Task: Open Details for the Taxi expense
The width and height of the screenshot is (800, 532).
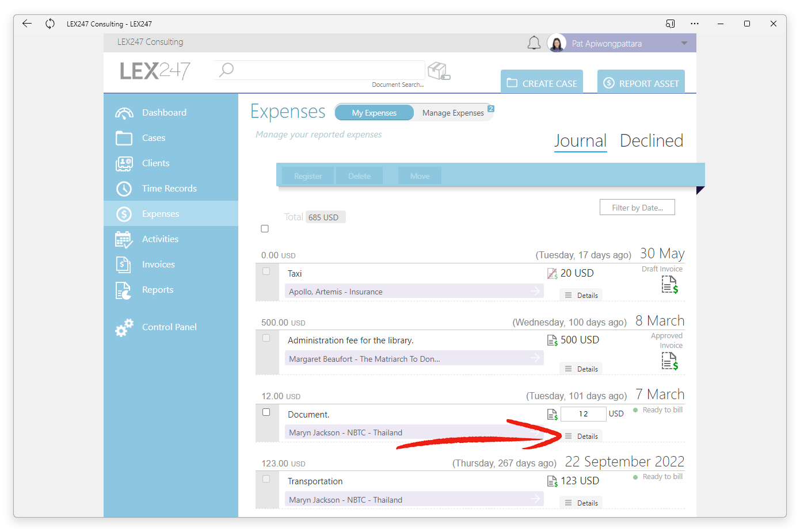Action: (x=581, y=295)
